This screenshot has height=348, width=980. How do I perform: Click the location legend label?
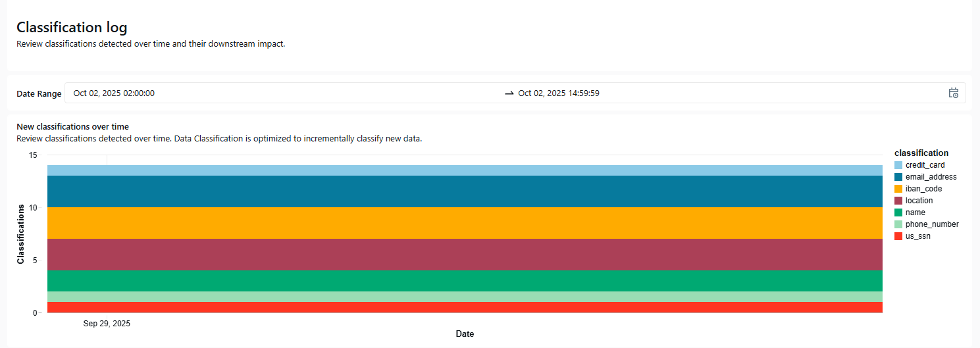(919, 201)
